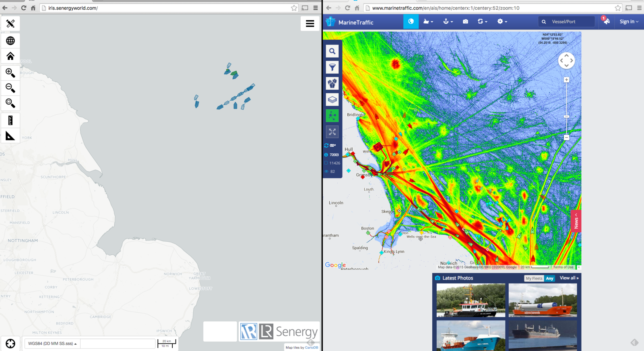
Task: Click back arrow in the IRIS browser window
Action: pyautogui.click(x=5, y=8)
